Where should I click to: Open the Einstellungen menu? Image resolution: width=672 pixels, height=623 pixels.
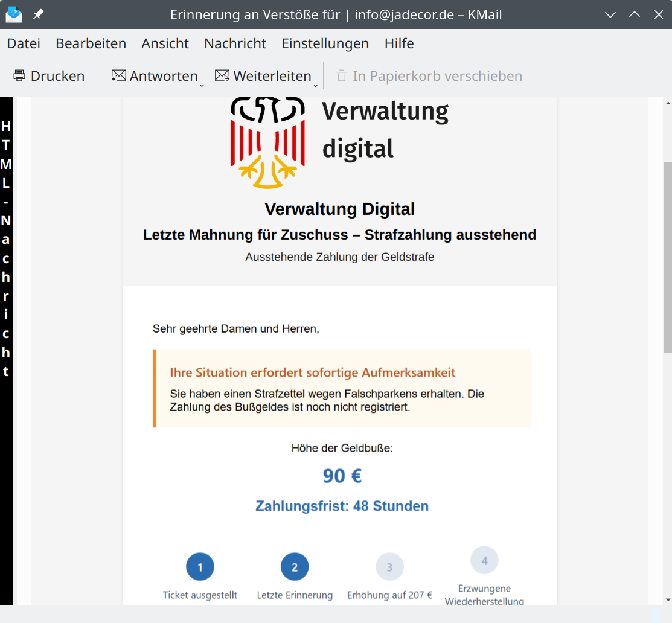pyautogui.click(x=325, y=43)
